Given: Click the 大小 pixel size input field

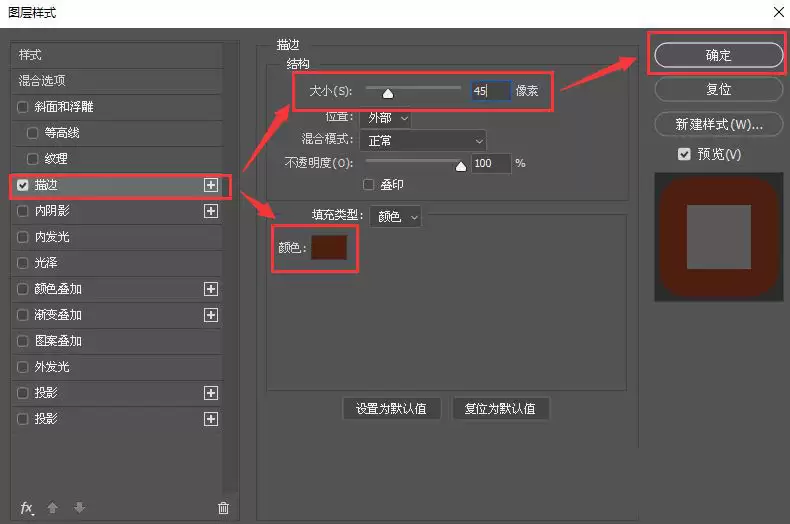Looking at the screenshot, I should (491, 91).
